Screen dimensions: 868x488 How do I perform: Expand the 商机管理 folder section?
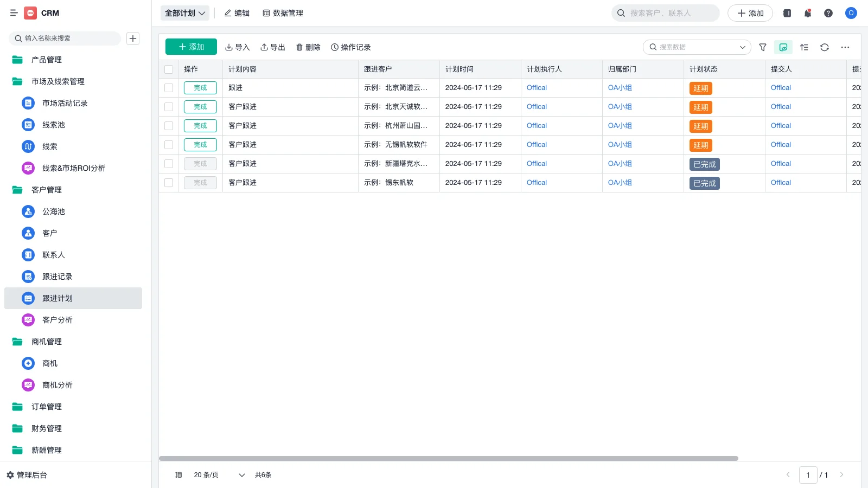(46, 342)
